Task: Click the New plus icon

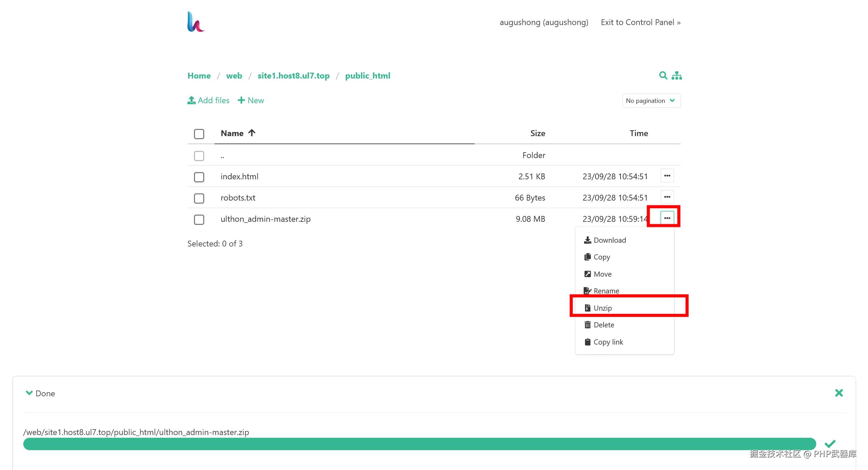Action: [x=241, y=100]
